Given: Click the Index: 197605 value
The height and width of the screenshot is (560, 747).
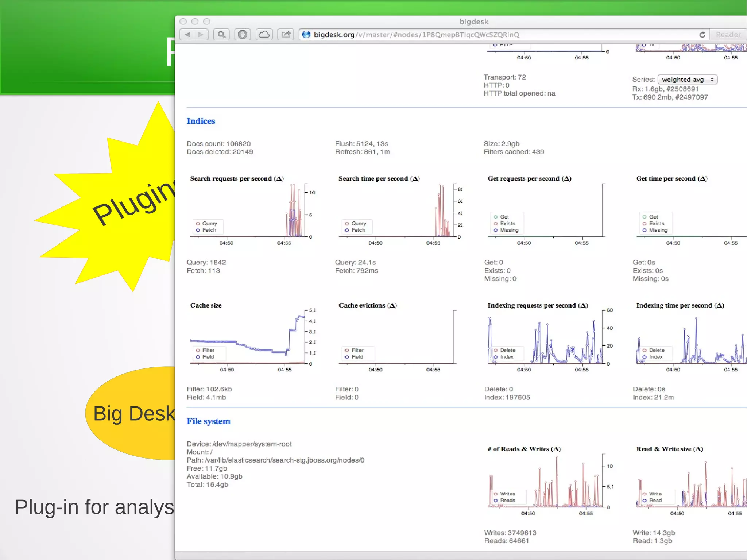Looking at the screenshot, I should click(507, 397).
